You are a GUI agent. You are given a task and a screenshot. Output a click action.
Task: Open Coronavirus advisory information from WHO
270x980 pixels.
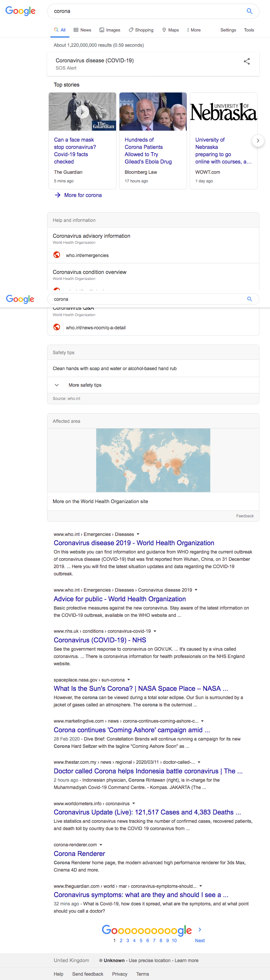point(91,236)
